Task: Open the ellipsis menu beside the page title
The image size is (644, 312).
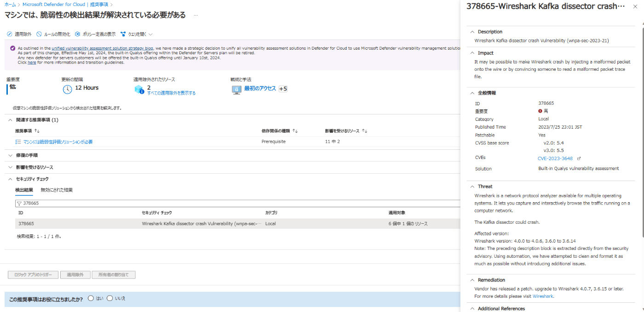Action: point(195,15)
